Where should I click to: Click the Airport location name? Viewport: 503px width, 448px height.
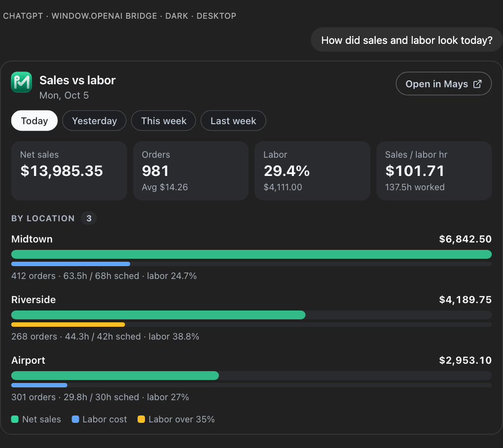click(28, 360)
